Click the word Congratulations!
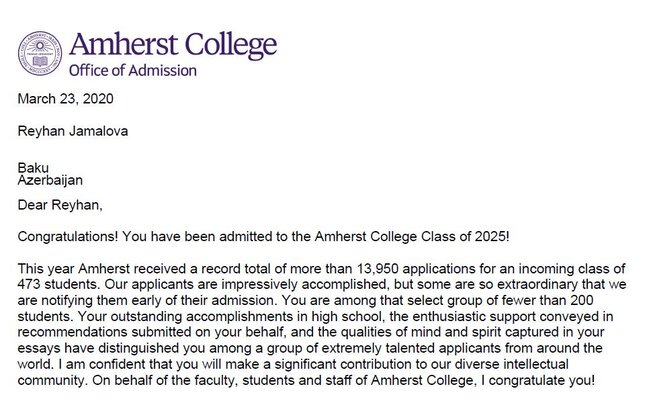This screenshot has height=399, width=649. pyautogui.click(x=68, y=237)
